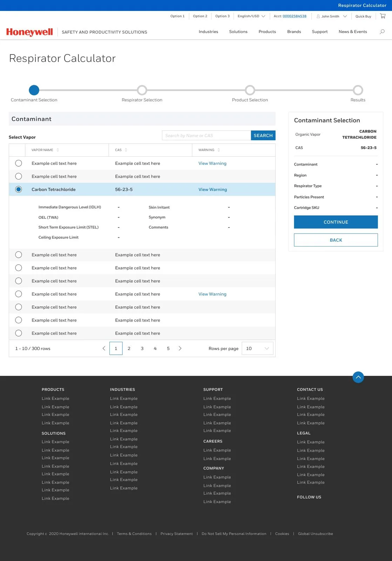Image resolution: width=392 pixels, height=561 pixels.
Task: Go to page 4 in pagination
Action: [155, 349]
